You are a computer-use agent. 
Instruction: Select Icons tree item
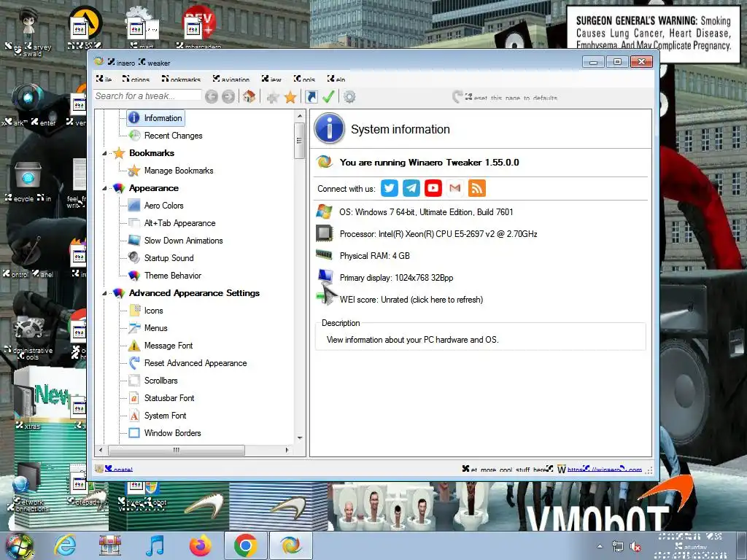[153, 311]
